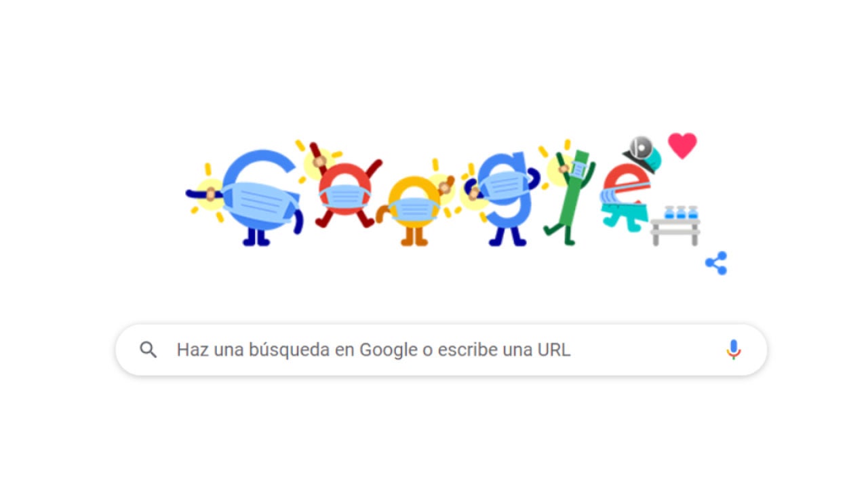Click the face mask on the capital G
868x488 pixels.
point(260,202)
